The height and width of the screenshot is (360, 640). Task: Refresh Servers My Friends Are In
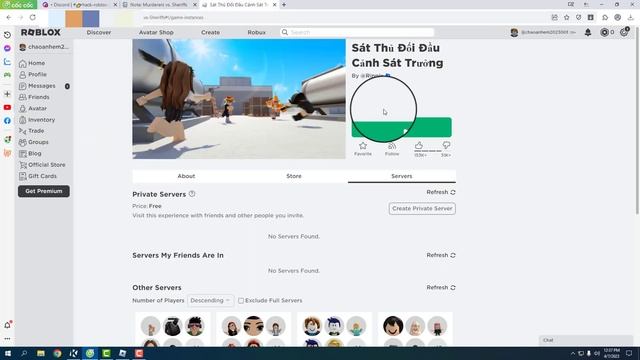tap(441, 255)
